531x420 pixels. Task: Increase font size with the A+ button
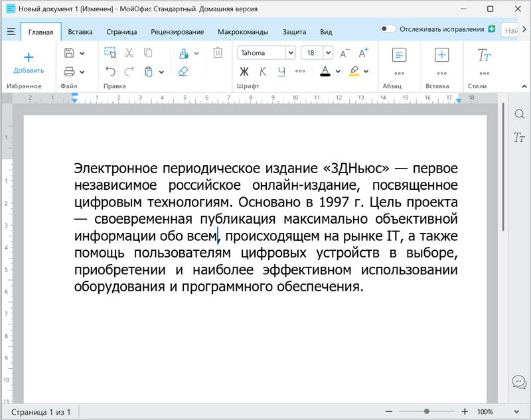coord(363,53)
